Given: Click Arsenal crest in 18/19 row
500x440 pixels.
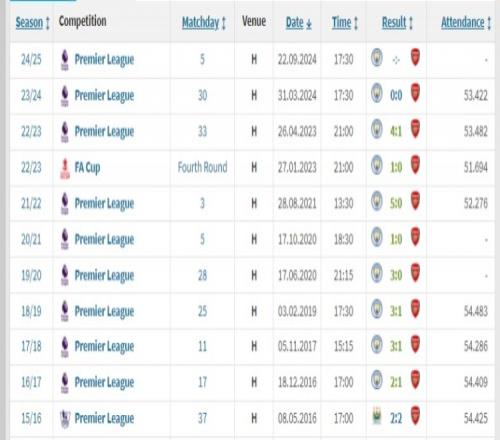Looking at the screenshot, I should 415,309.
